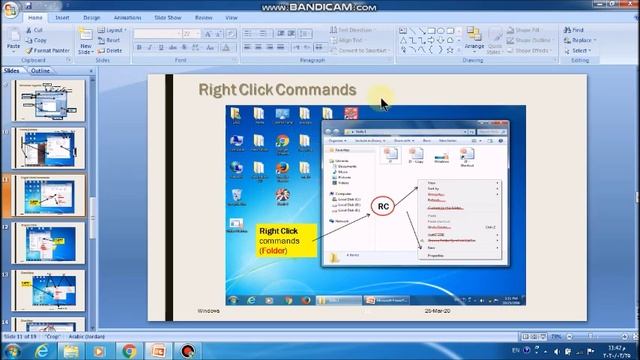
Task: Open the font color picker
Action: point(227,48)
